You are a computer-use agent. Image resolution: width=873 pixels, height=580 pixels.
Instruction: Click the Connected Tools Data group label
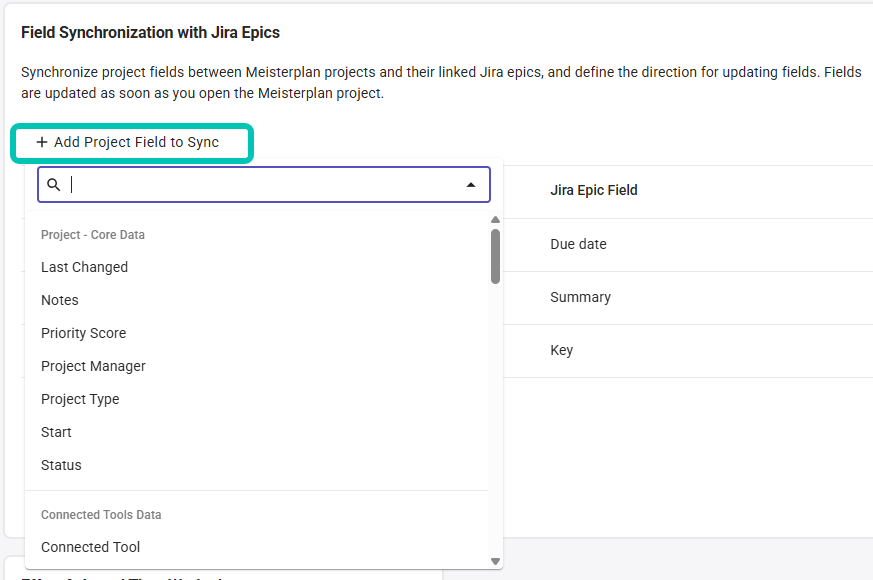coord(101,515)
